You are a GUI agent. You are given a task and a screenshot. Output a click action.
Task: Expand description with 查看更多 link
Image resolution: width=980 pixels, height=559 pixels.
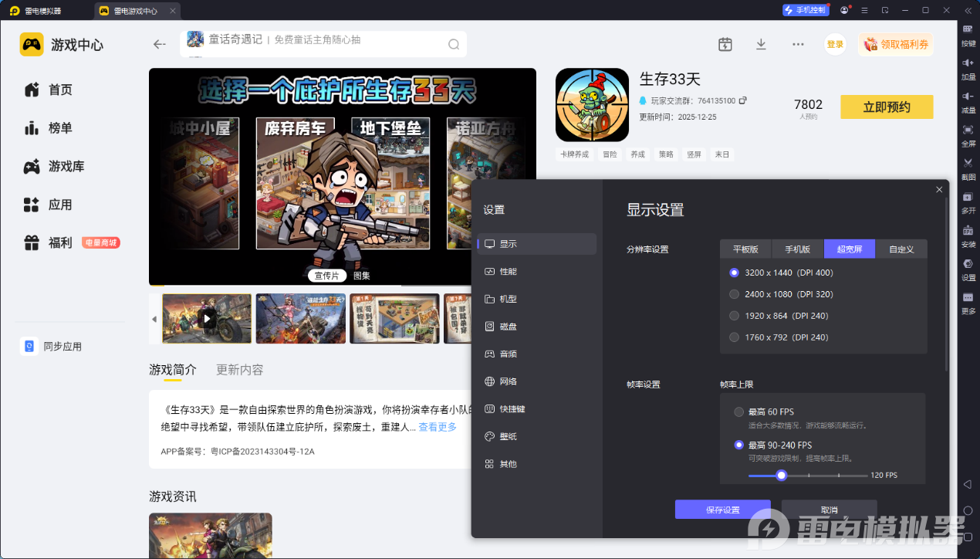click(437, 427)
